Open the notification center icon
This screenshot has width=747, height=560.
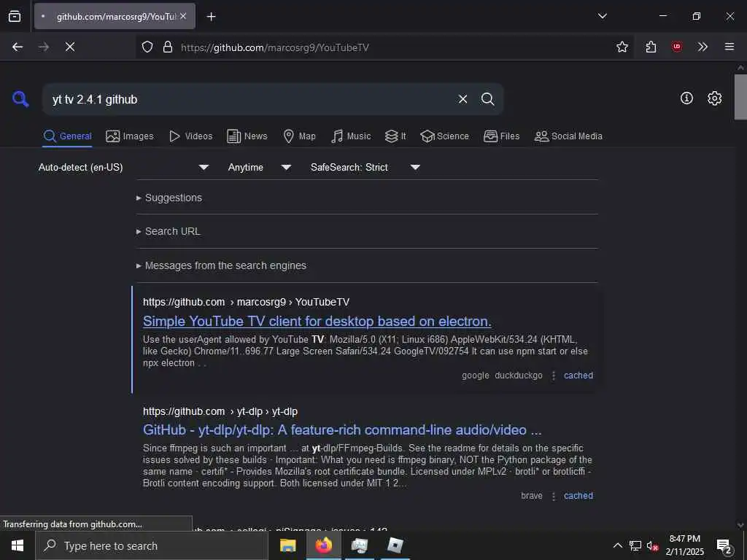coord(724,547)
